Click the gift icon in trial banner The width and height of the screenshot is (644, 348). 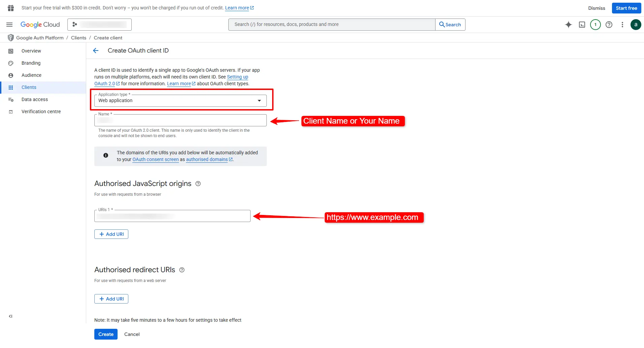11,8
